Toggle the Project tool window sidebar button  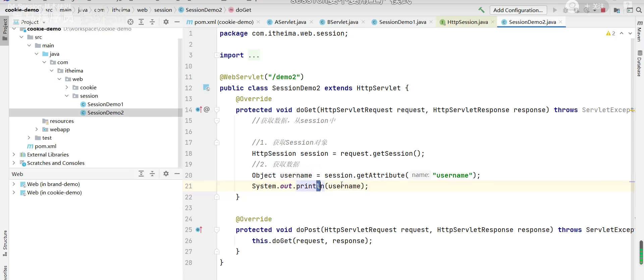(x=5, y=30)
